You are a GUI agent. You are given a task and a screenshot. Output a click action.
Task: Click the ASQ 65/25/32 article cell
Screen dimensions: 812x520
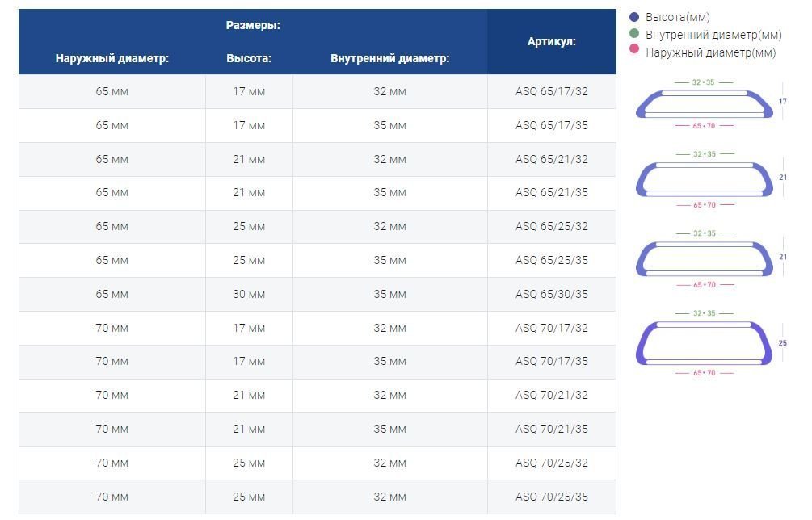(x=552, y=227)
